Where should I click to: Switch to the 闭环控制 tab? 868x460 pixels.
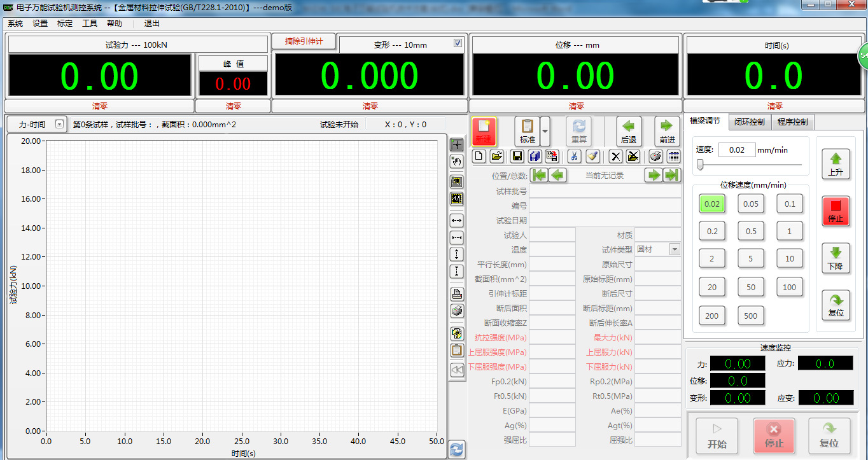point(749,122)
